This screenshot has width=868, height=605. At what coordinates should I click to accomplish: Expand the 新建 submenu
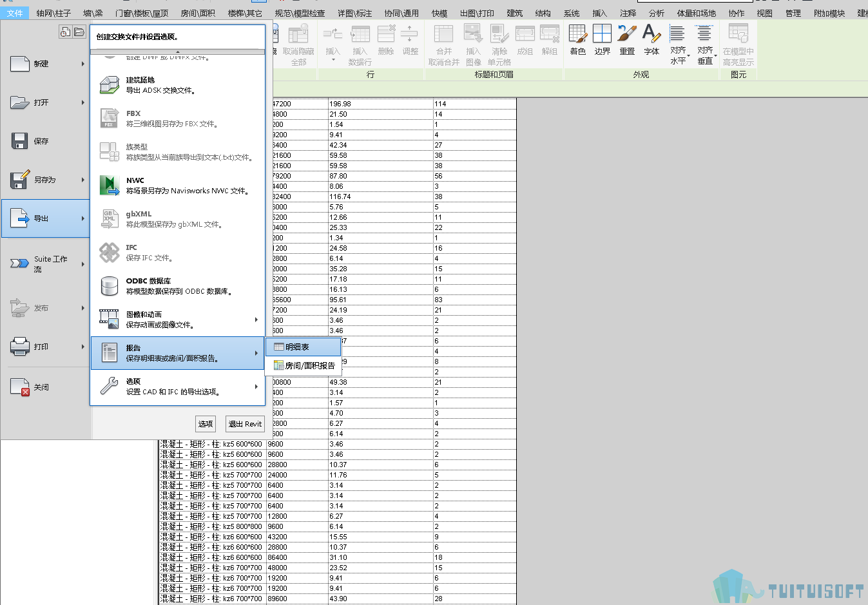click(83, 64)
